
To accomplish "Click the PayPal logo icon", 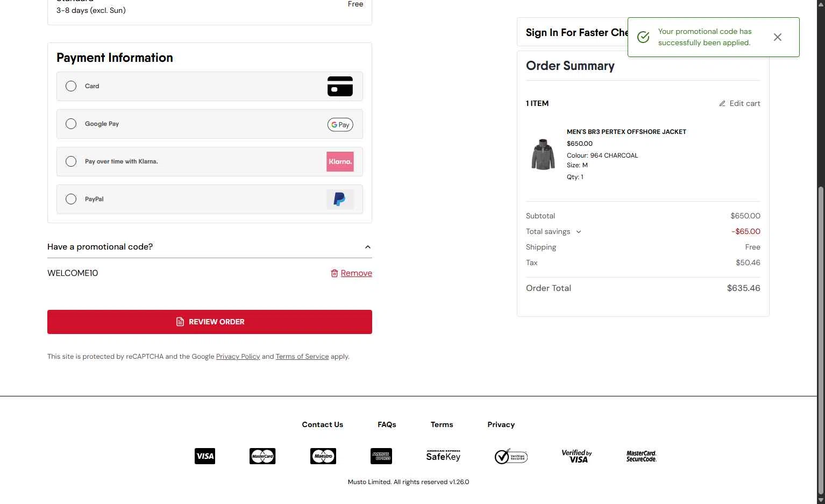I will coord(340,199).
